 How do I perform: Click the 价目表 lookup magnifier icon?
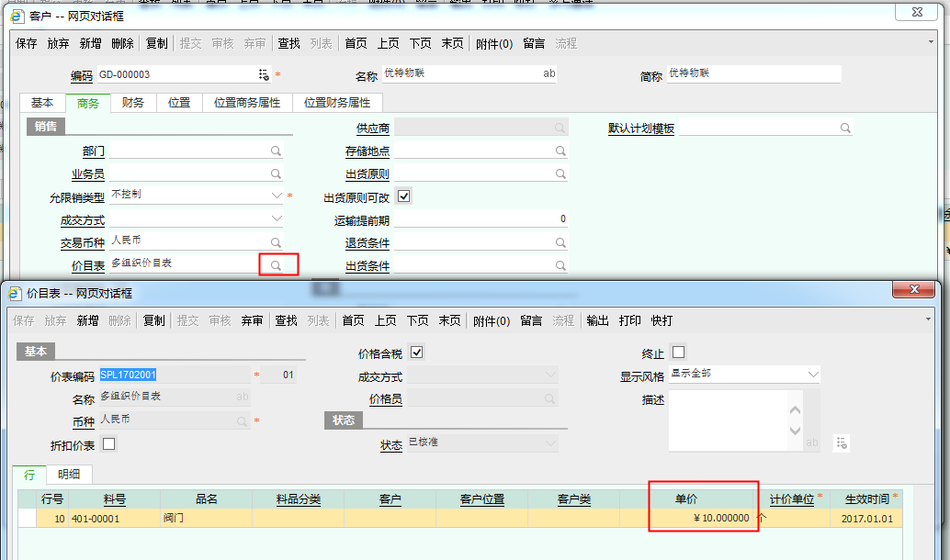coord(276,265)
